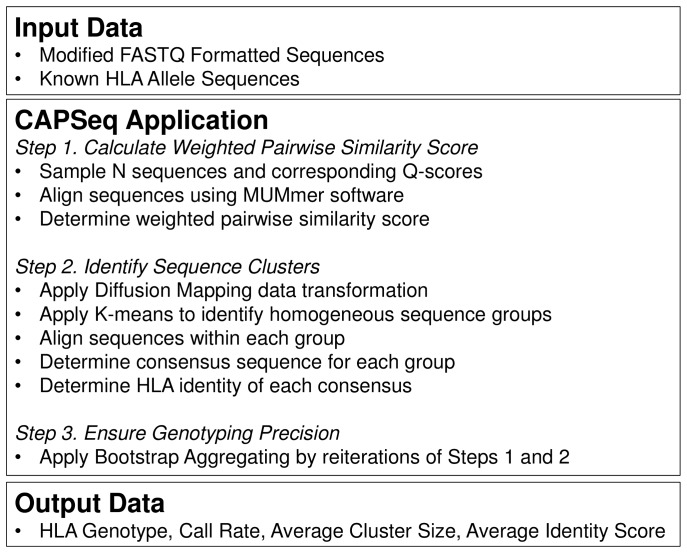Select Modified FASTQ Formatted Sequences line

[x=212, y=55]
